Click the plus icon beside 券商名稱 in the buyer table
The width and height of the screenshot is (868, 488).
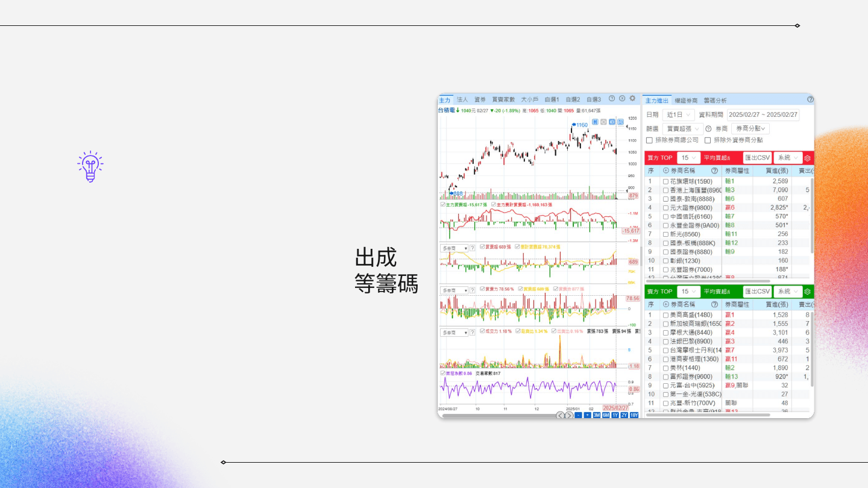pos(666,171)
